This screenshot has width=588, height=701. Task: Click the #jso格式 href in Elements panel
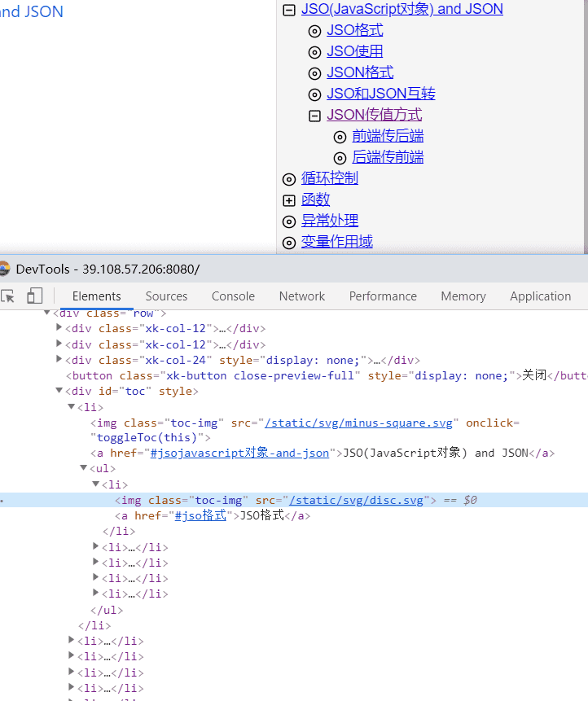tap(200, 515)
